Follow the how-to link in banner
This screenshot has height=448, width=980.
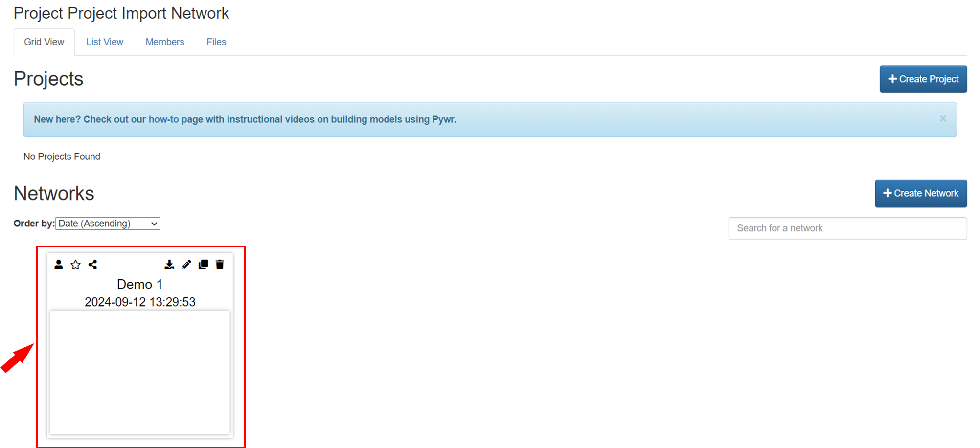[x=163, y=119]
